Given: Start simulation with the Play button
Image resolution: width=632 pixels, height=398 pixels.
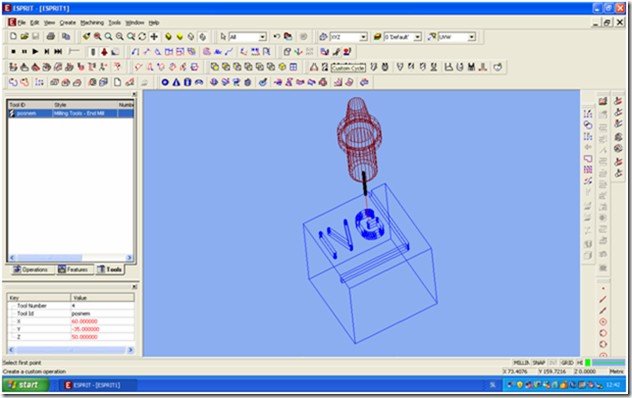Looking at the screenshot, I should [35, 51].
